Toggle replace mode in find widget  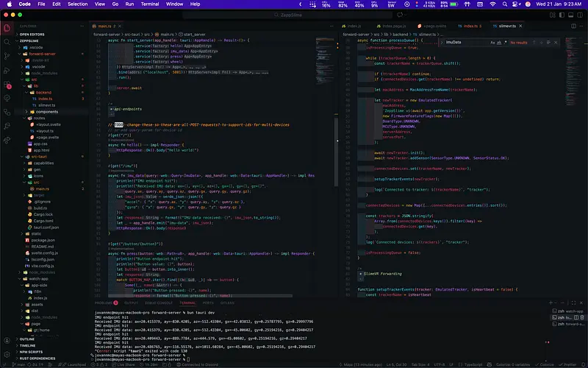click(x=440, y=43)
